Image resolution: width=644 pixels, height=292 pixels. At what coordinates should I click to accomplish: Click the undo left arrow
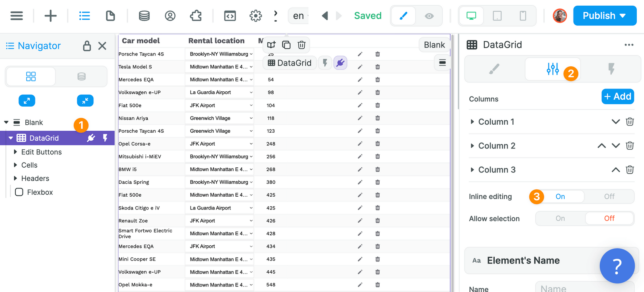coord(325,16)
